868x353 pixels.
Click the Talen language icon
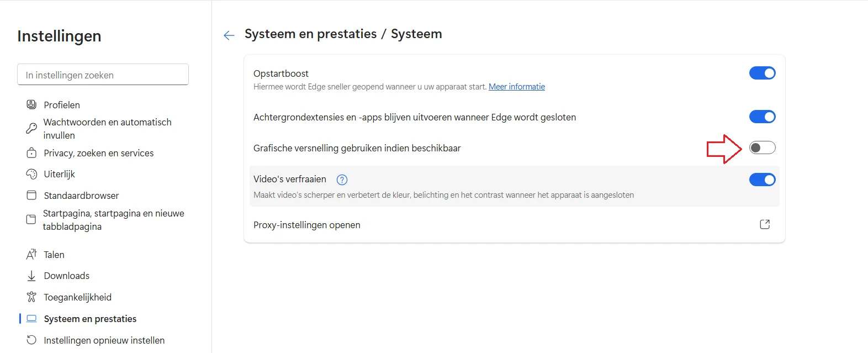tap(31, 255)
